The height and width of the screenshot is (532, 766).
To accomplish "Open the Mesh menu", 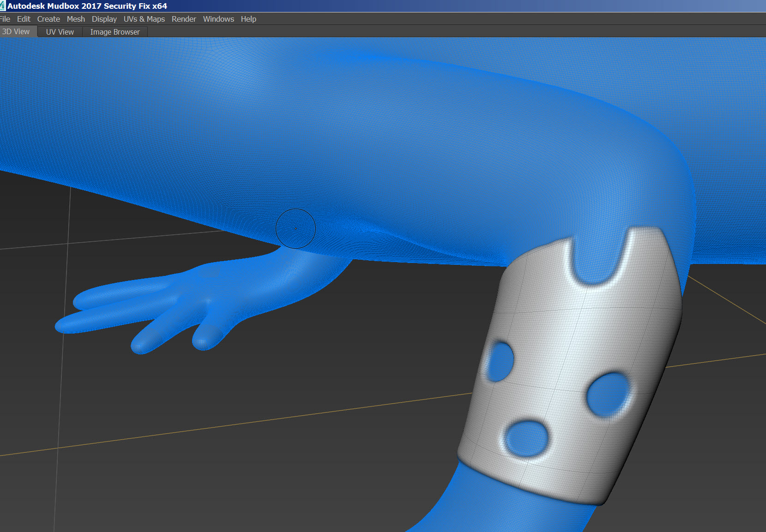I will [76, 19].
